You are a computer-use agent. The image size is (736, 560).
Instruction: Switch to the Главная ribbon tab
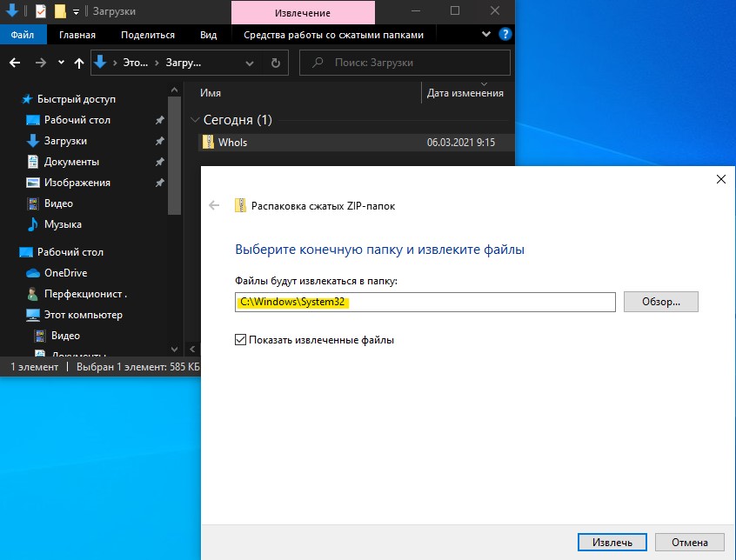[77, 35]
